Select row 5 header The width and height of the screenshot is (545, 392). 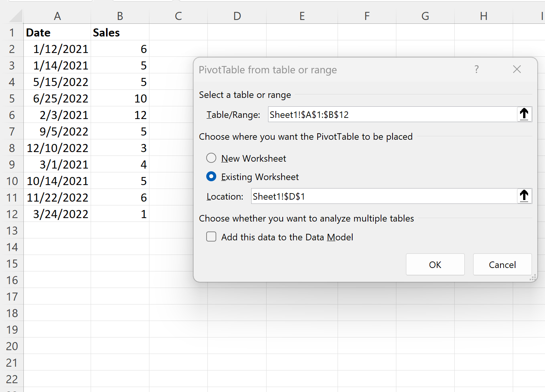click(12, 98)
